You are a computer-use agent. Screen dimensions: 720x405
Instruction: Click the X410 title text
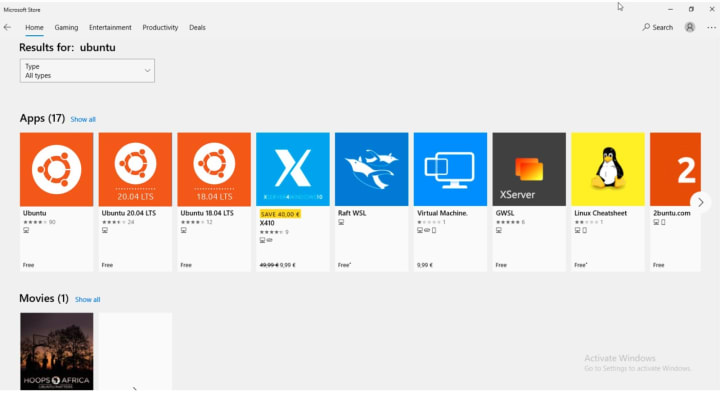click(267, 223)
